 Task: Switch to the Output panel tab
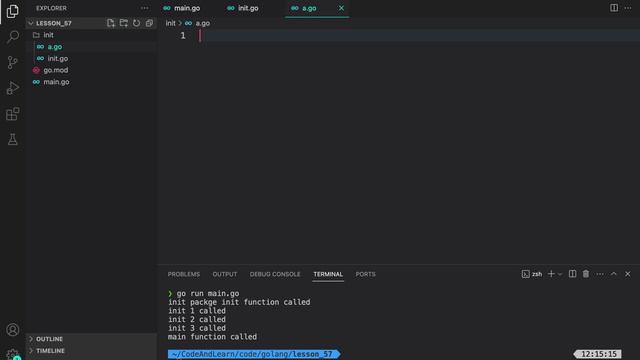[224, 274]
